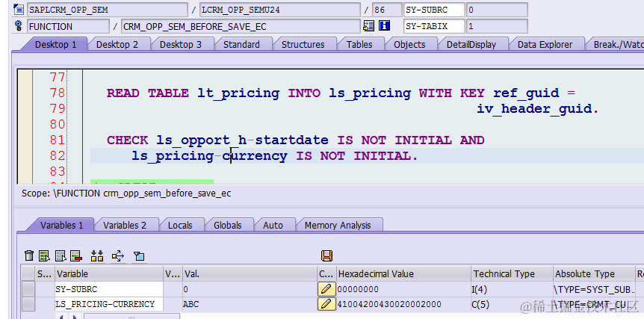Click the filter funnel icon in variables toolbar
Image resolution: width=644 pixels, height=319 pixels.
(139, 256)
